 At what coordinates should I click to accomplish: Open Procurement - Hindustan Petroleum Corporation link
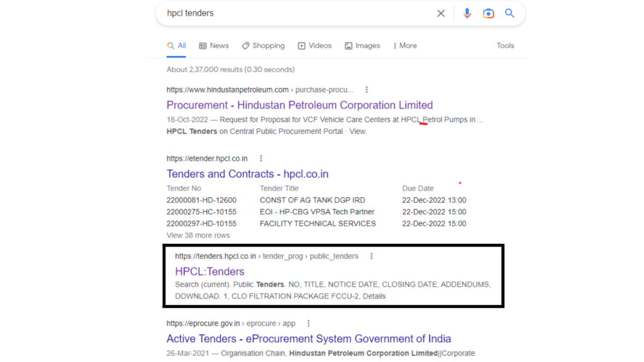[299, 105]
